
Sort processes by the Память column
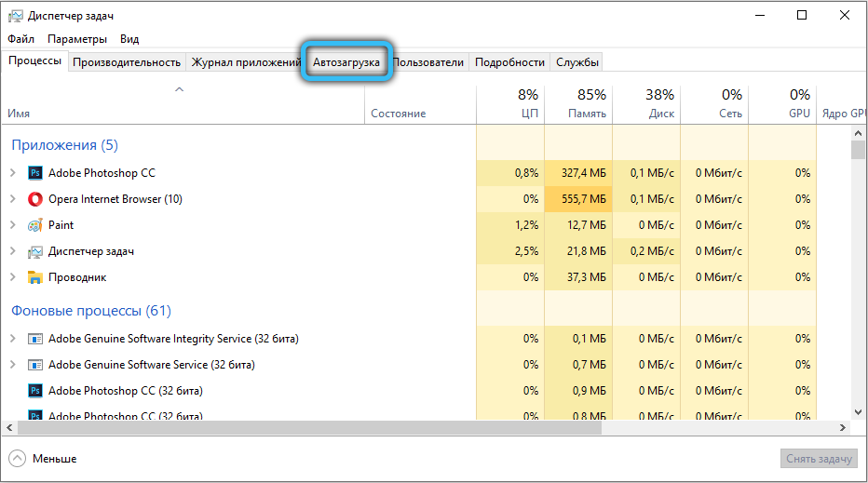pyautogui.click(x=577, y=104)
